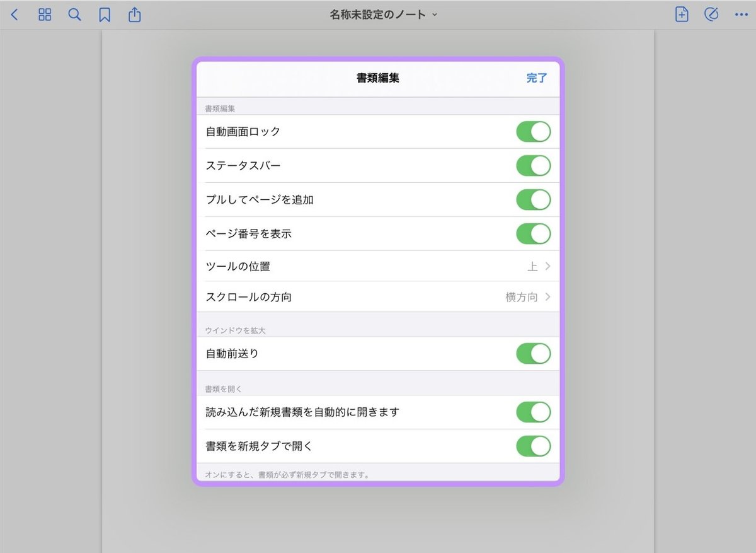
Task: Switch to pen editing mode icon
Action: click(711, 14)
